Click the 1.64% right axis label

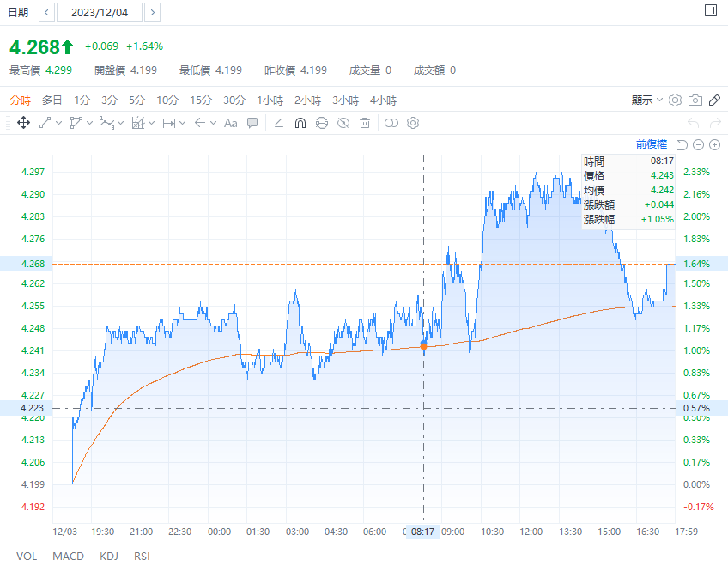tap(696, 264)
